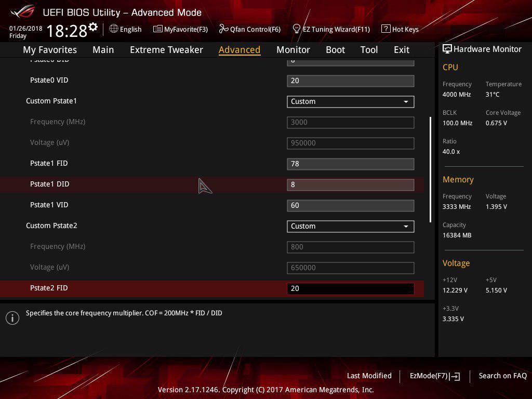This screenshot has height=399, width=532.
Task: Click Last Modified button
Action: pyautogui.click(x=369, y=376)
